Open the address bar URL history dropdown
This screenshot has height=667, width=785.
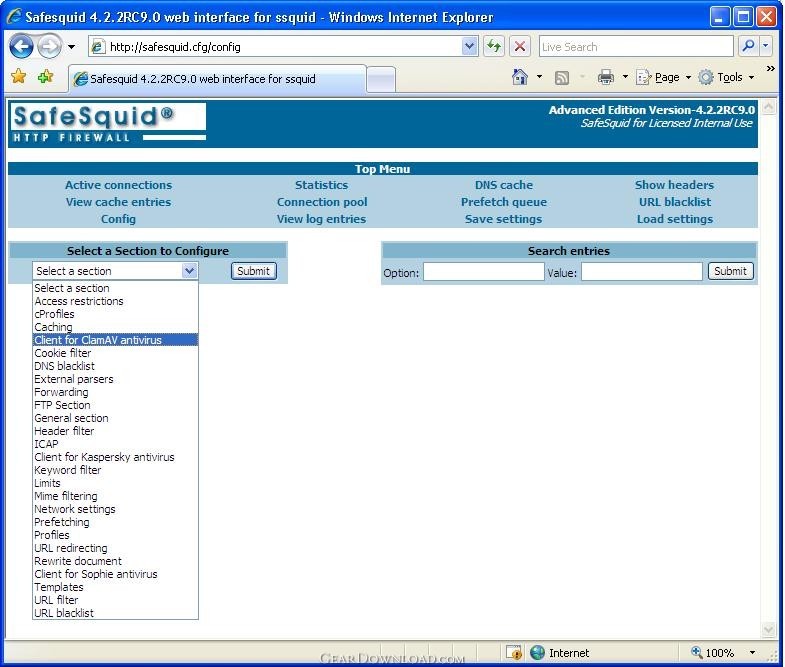click(469, 47)
